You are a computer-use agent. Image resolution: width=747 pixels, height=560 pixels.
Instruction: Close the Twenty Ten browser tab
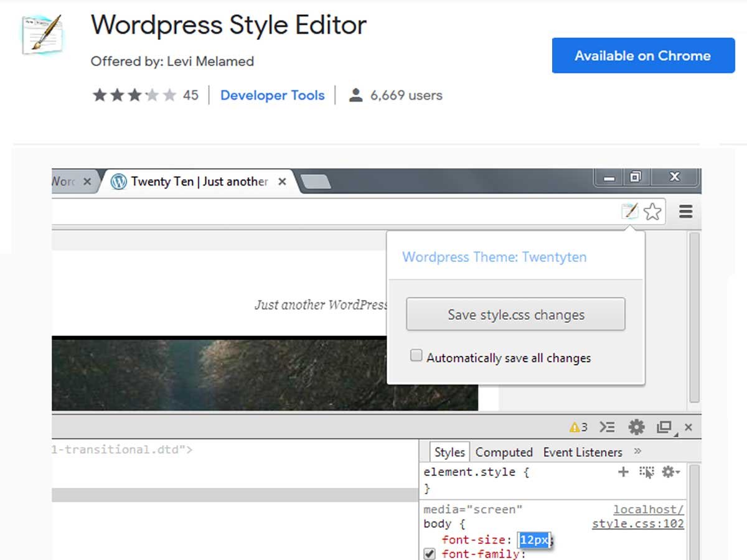pyautogui.click(x=282, y=182)
